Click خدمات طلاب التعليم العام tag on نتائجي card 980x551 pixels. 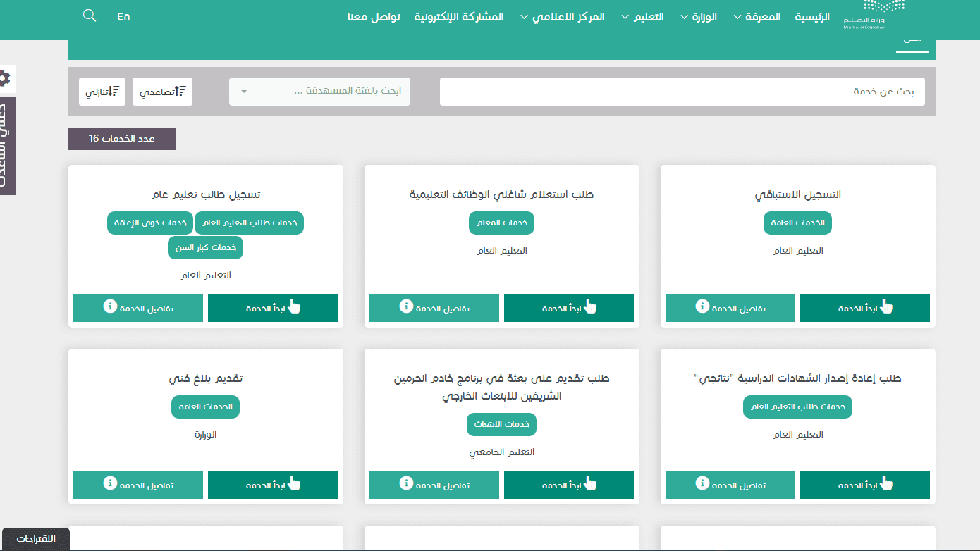[797, 407]
